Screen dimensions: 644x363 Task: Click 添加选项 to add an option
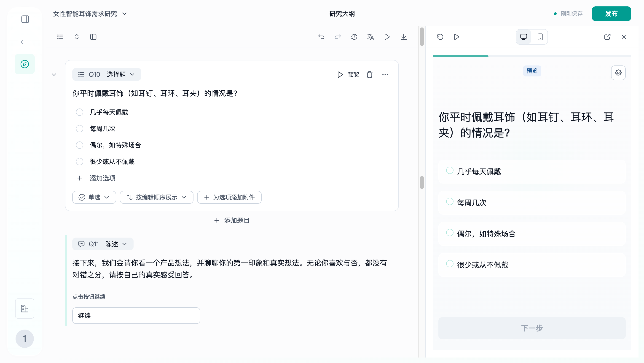click(96, 178)
